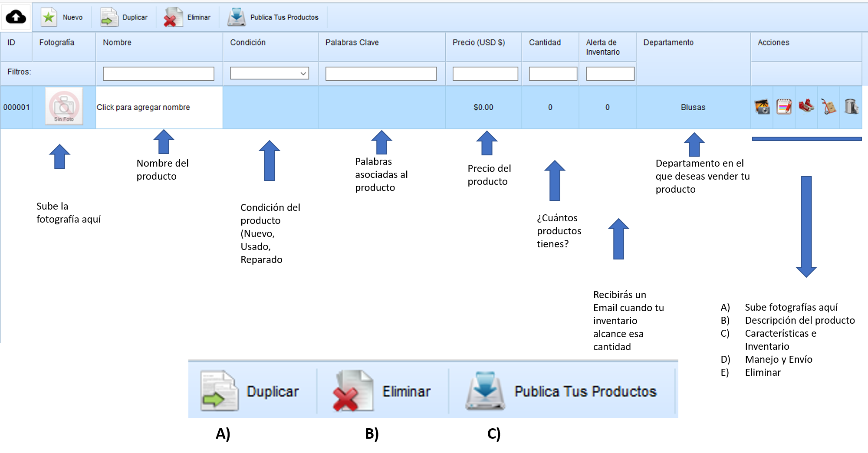Focus the Palabras Clave filter field
This screenshot has width=868, height=453.
[381, 73]
